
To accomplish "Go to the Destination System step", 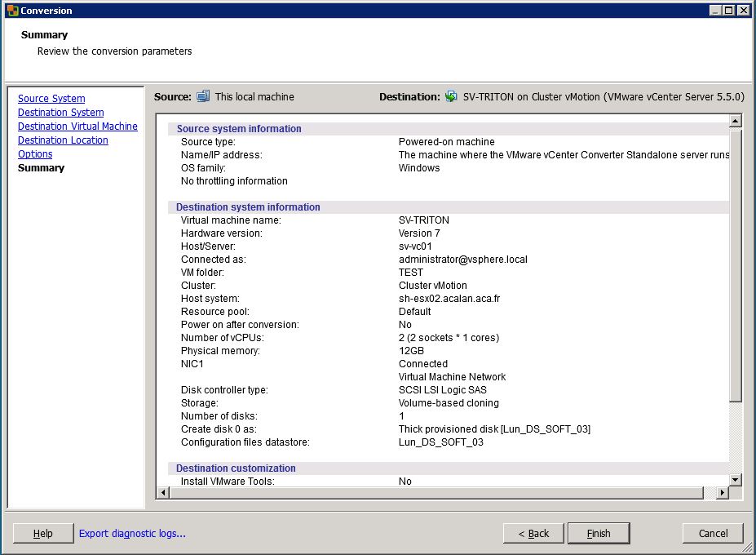I will [60, 113].
